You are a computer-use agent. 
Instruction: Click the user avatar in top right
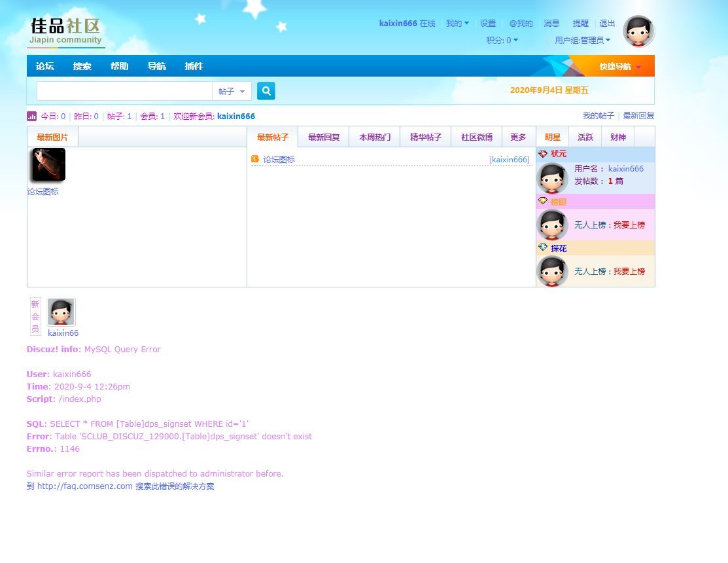pos(638,31)
